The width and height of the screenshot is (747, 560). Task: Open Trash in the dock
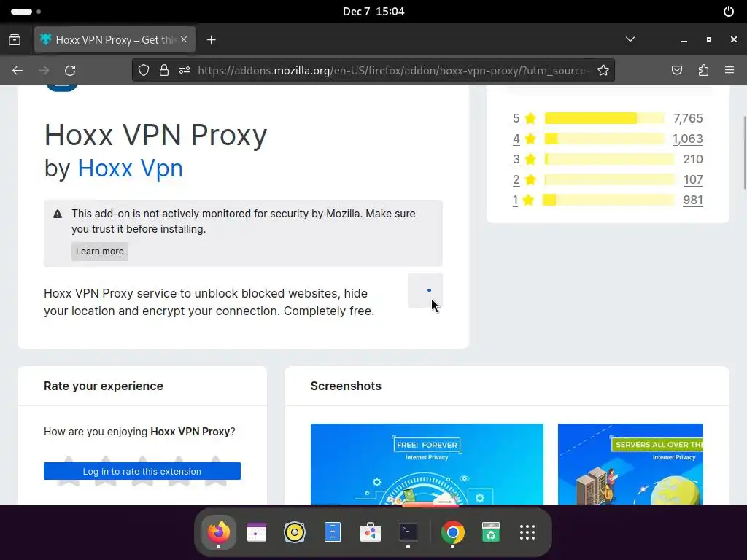click(x=491, y=532)
